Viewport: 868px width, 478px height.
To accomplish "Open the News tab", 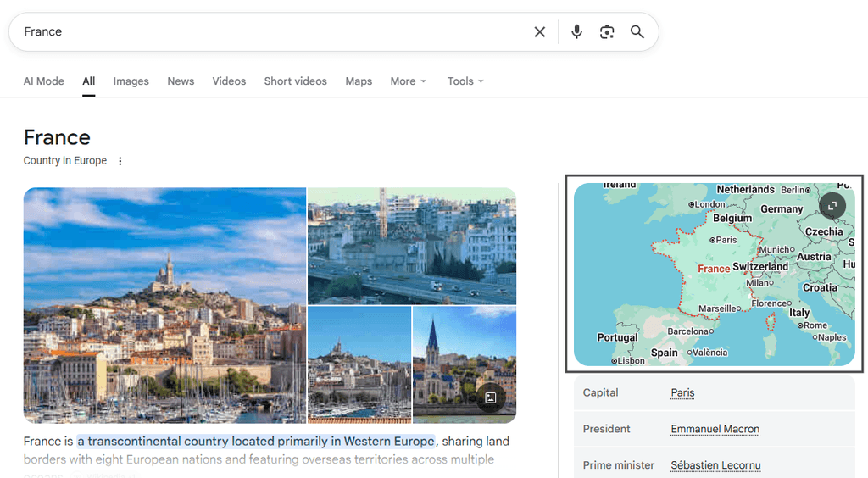I will [181, 81].
